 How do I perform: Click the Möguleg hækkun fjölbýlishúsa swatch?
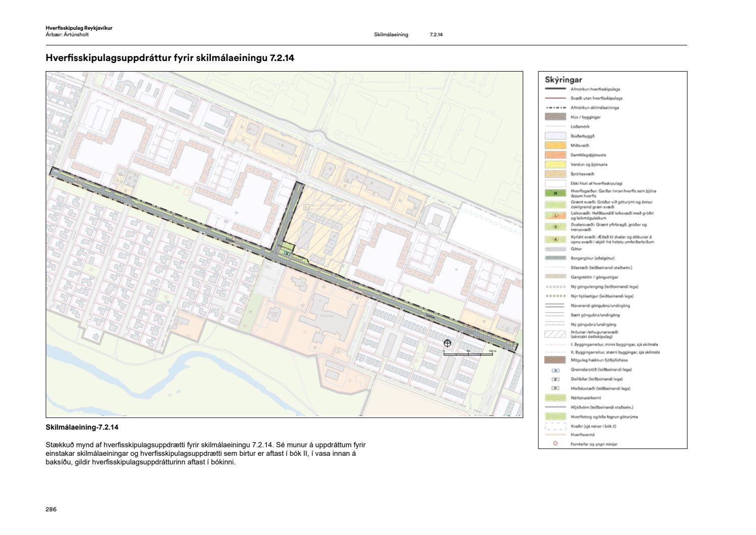pyautogui.click(x=555, y=361)
